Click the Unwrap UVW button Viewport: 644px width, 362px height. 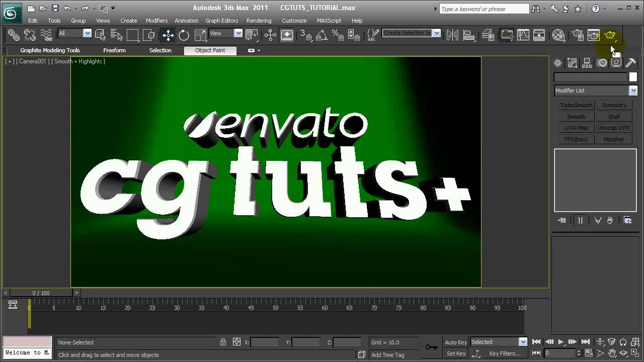tap(614, 128)
